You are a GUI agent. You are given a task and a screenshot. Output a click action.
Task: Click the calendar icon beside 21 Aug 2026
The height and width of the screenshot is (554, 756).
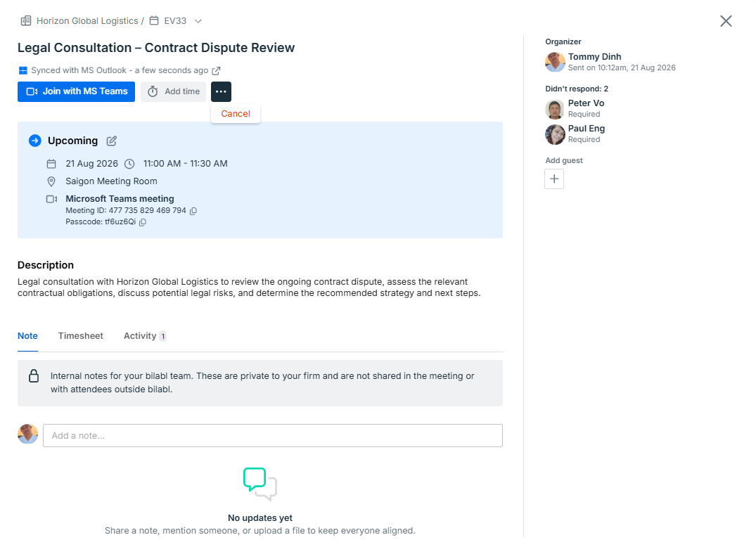pos(51,164)
